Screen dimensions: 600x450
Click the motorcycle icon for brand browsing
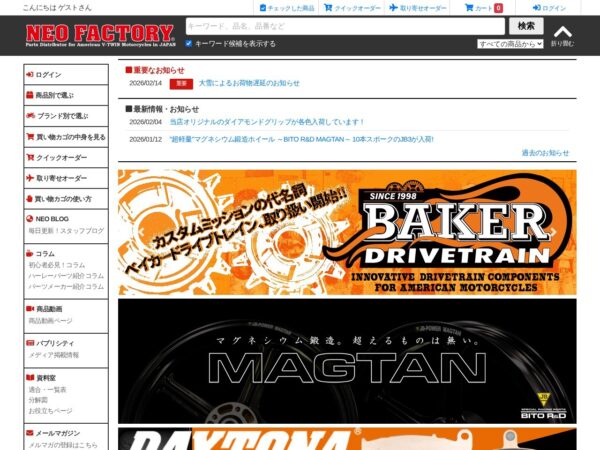(30, 116)
